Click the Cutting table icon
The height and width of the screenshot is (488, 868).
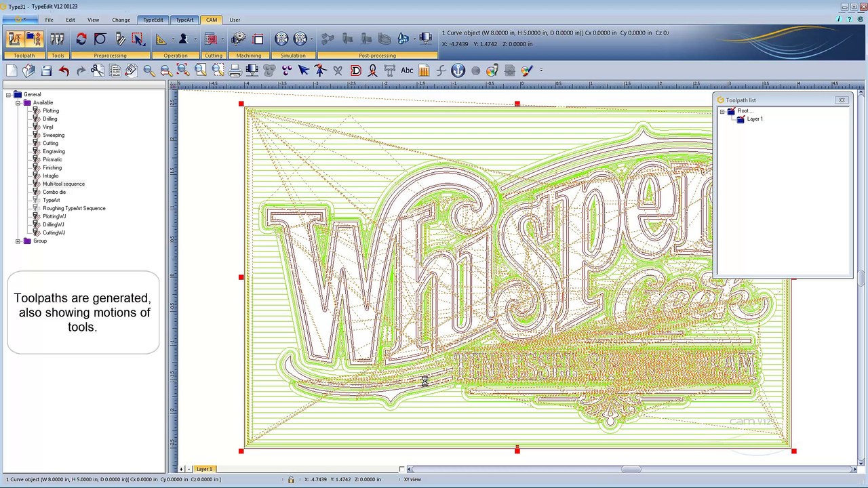click(211, 39)
